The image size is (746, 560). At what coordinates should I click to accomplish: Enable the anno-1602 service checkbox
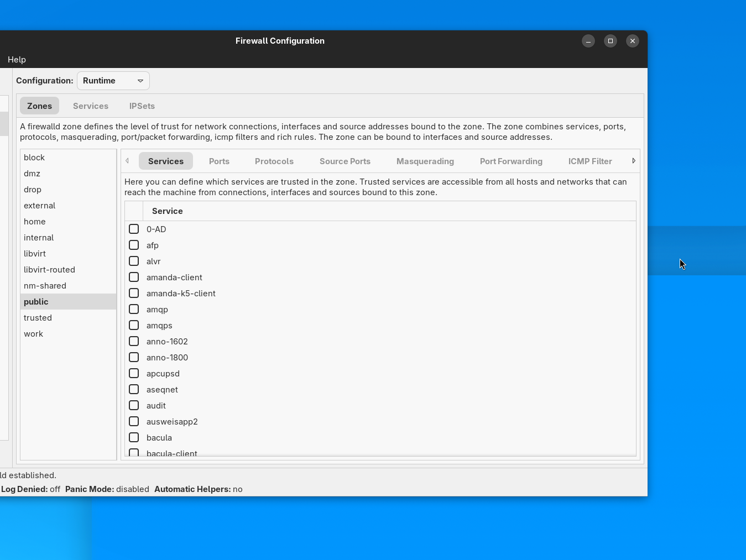[134, 341]
